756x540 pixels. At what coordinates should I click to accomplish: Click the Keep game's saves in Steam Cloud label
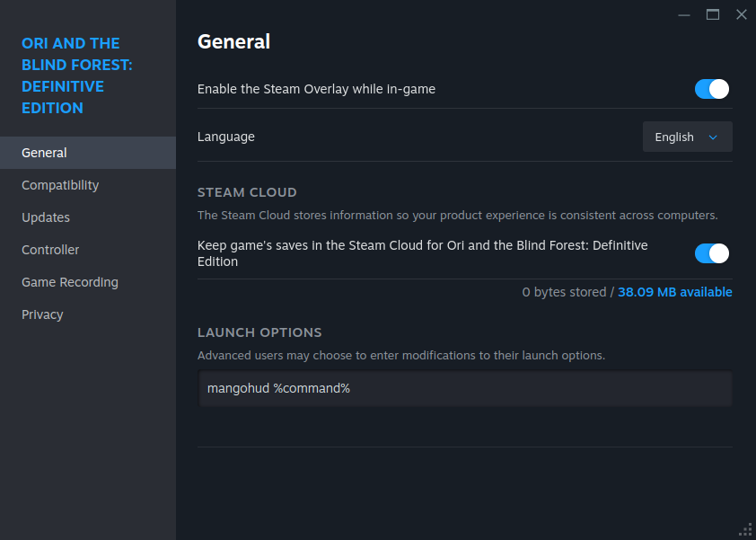tap(422, 253)
